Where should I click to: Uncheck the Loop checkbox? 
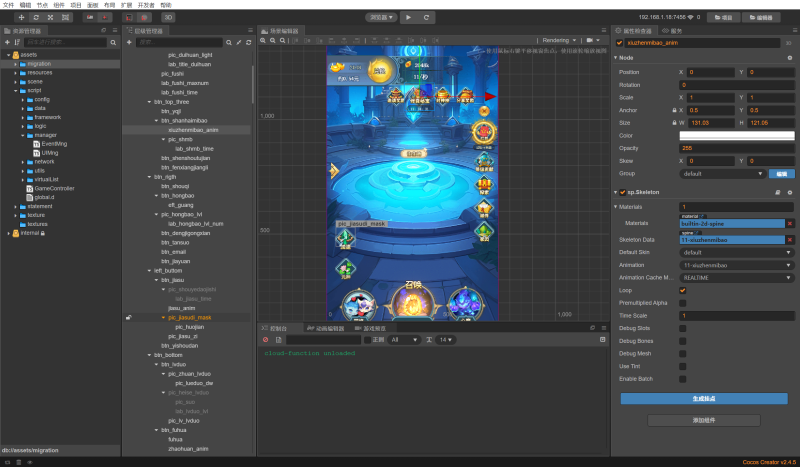pos(683,290)
